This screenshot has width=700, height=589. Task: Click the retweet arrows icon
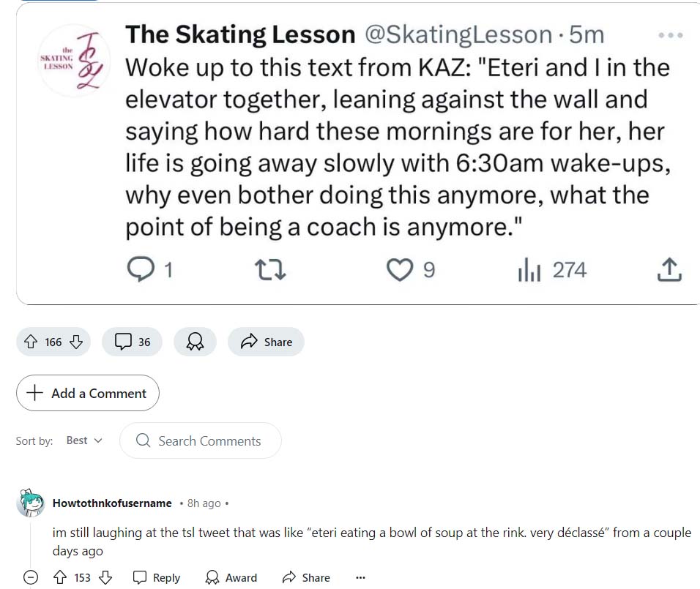coord(269,271)
